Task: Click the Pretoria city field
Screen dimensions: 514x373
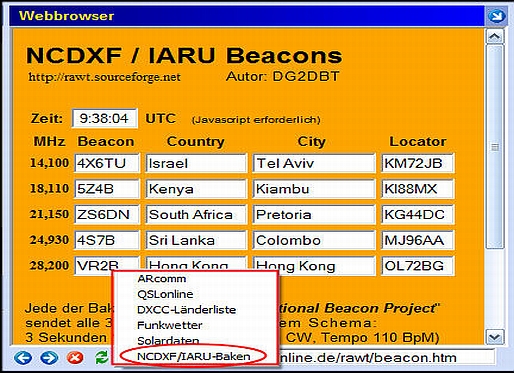Action: 314,215
